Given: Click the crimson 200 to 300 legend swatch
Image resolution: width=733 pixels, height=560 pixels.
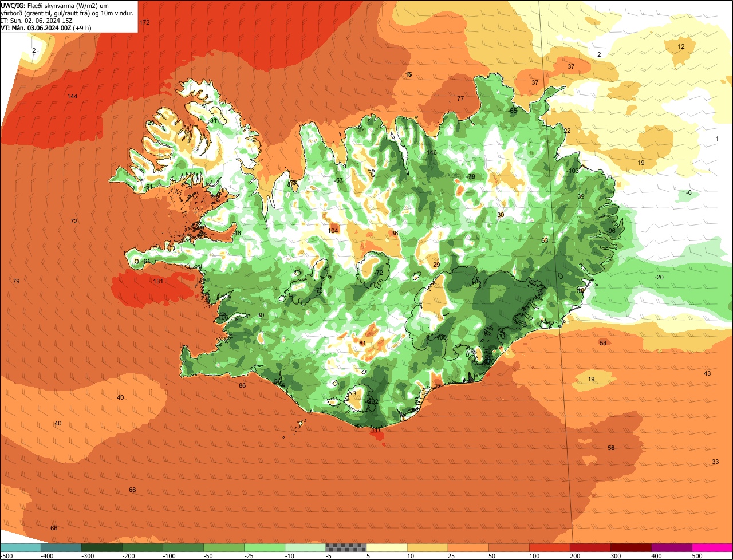Looking at the screenshot, I should (x=590, y=547).
